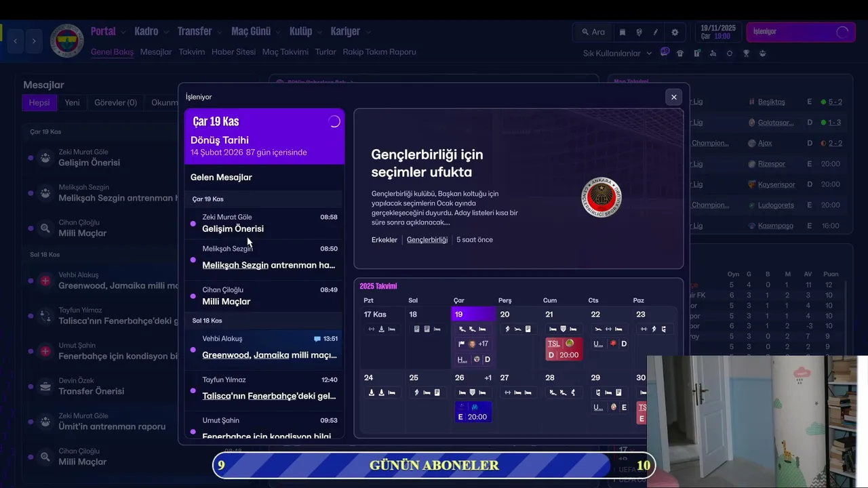Click the Beşiktaş badge in fixtures list
Viewport: 868px width, 488px height.
click(x=751, y=102)
